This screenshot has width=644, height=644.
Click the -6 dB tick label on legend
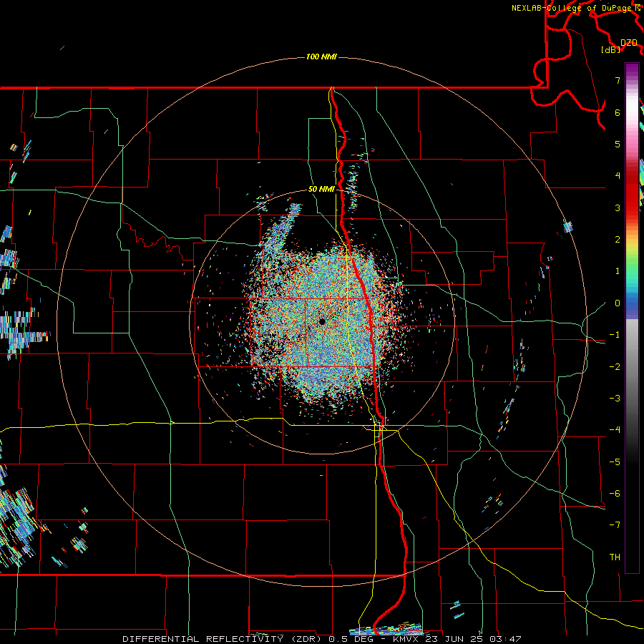coord(615,494)
